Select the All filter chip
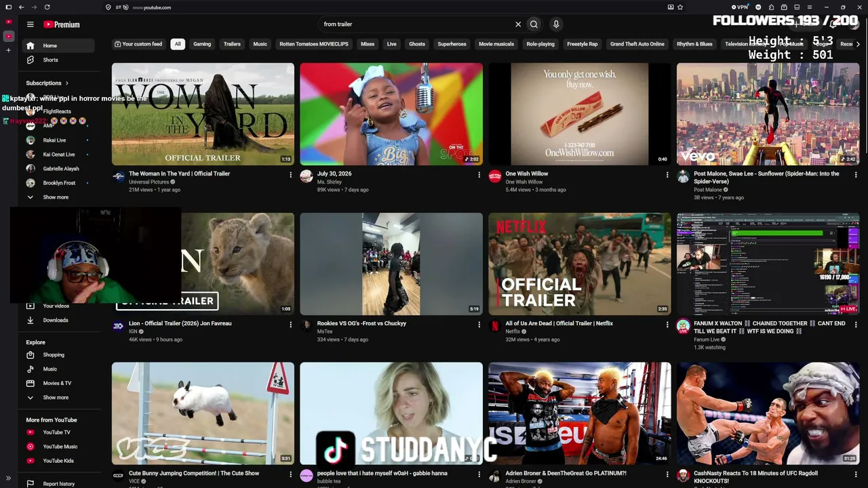Screen dimensions: 868x488 pyautogui.click(x=178, y=44)
